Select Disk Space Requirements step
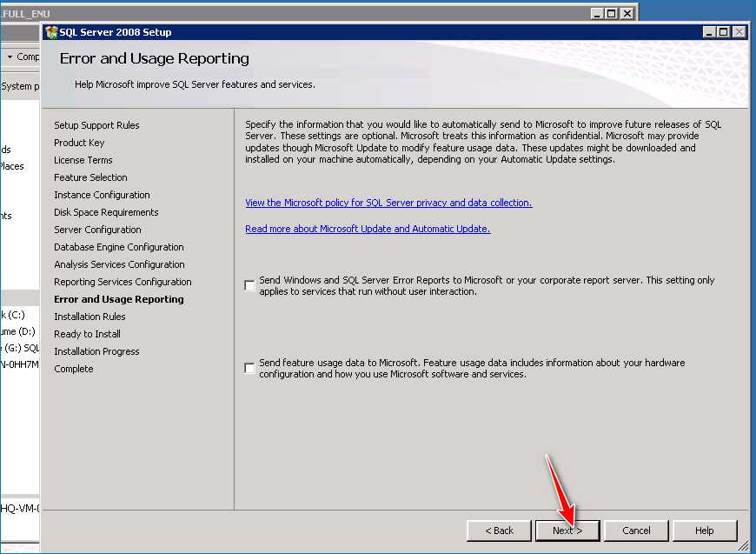 click(106, 212)
